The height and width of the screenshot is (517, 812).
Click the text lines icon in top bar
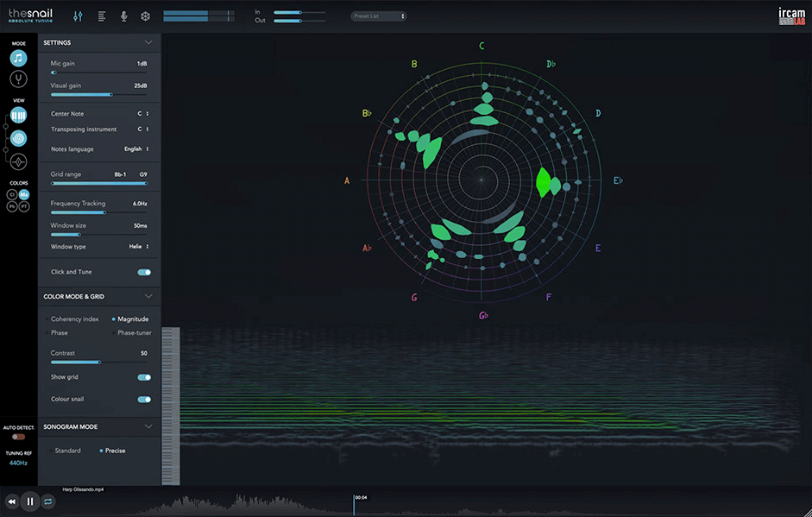(101, 16)
